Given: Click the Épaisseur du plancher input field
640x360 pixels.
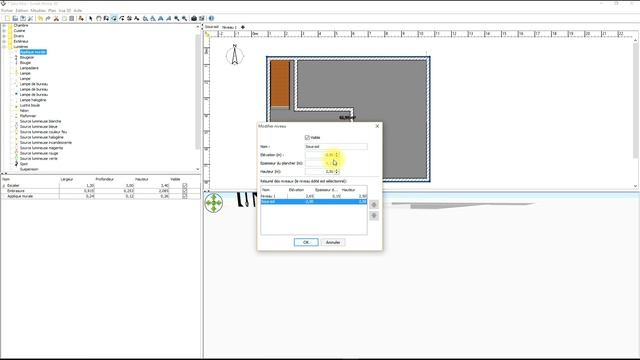Looking at the screenshot, I should [322, 163].
